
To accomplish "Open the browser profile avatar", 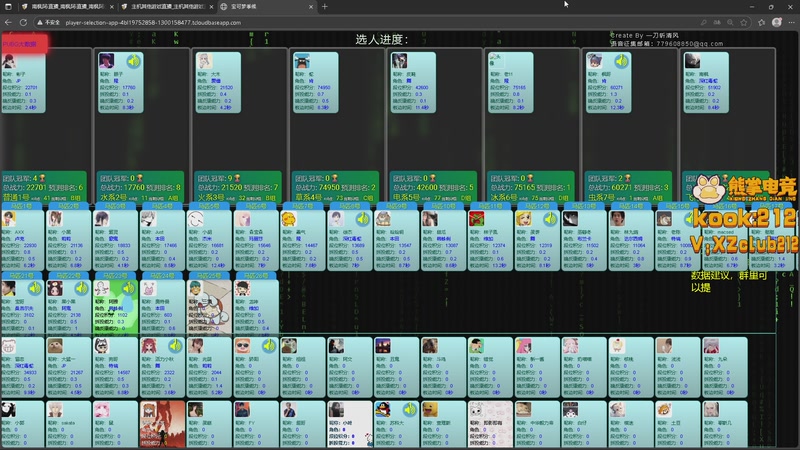I will pos(777,22).
